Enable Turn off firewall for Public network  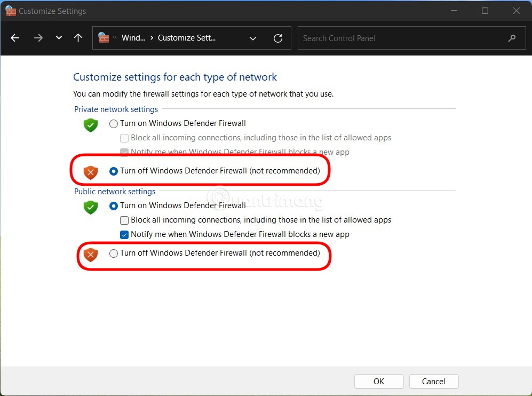[114, 253]
